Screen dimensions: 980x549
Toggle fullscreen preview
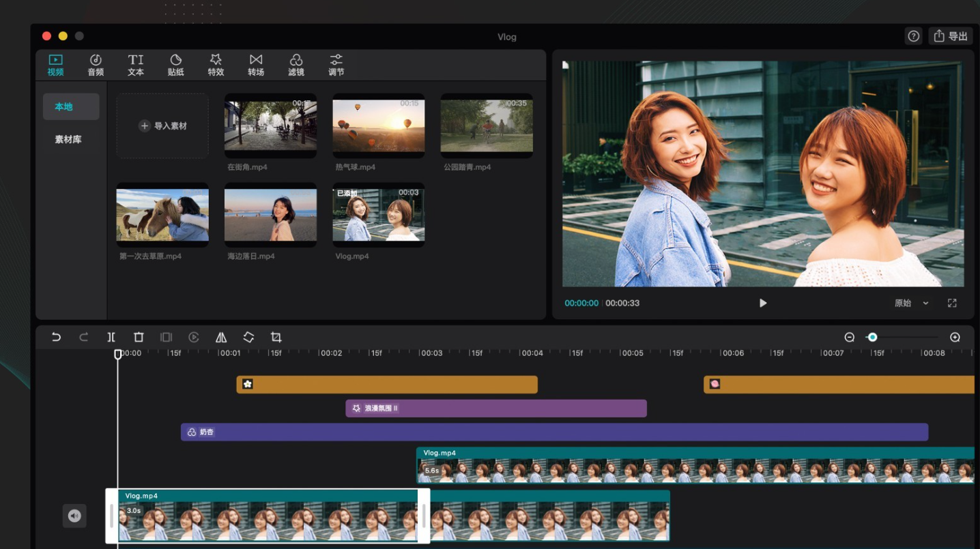pos(952,303)
